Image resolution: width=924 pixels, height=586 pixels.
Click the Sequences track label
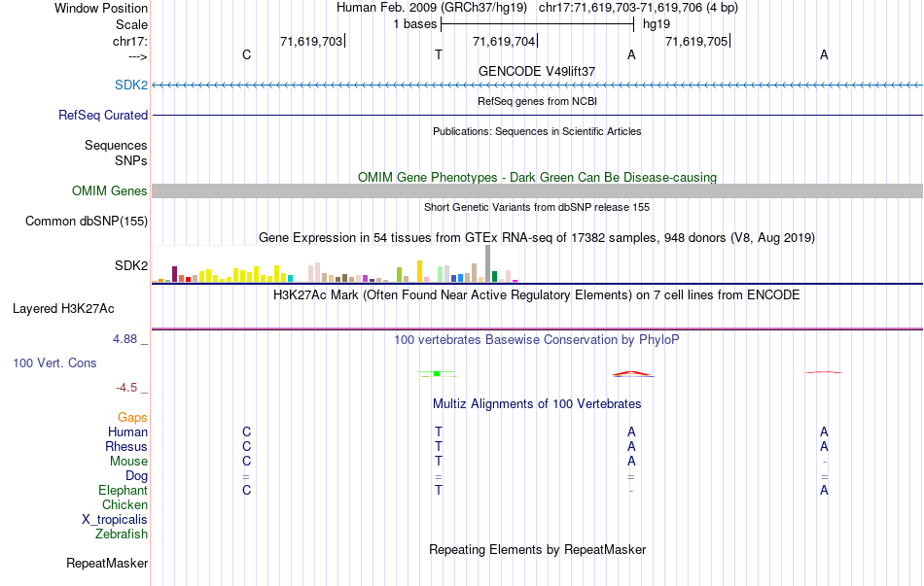pyautogui.click(x=116, y=145)
